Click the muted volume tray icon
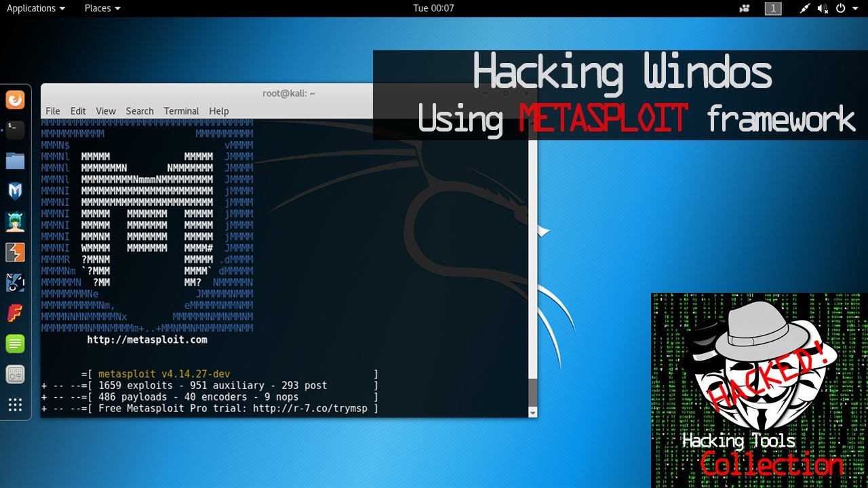868x488 pixels. click(x=823, y=8)
